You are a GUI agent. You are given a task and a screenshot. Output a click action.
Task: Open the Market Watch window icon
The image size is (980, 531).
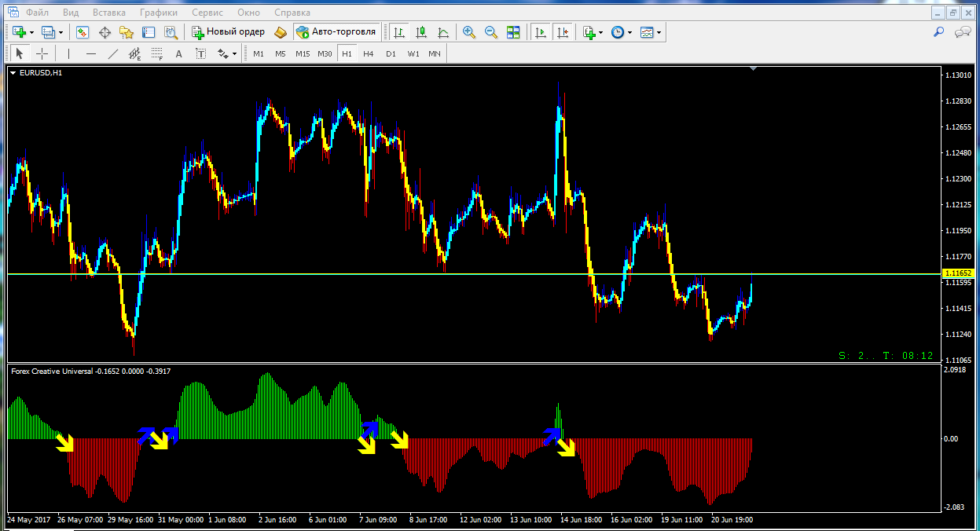click(x=83, y=32)
